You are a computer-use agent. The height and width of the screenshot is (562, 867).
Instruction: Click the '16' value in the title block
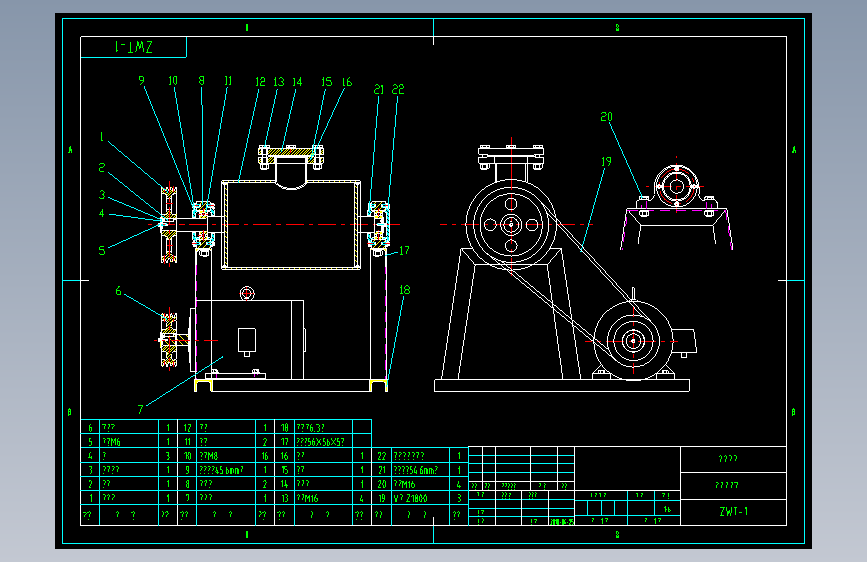pos(667,509)
